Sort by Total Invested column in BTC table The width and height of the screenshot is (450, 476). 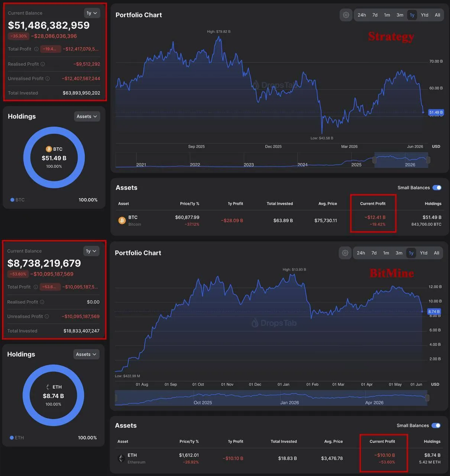[280, 204]
